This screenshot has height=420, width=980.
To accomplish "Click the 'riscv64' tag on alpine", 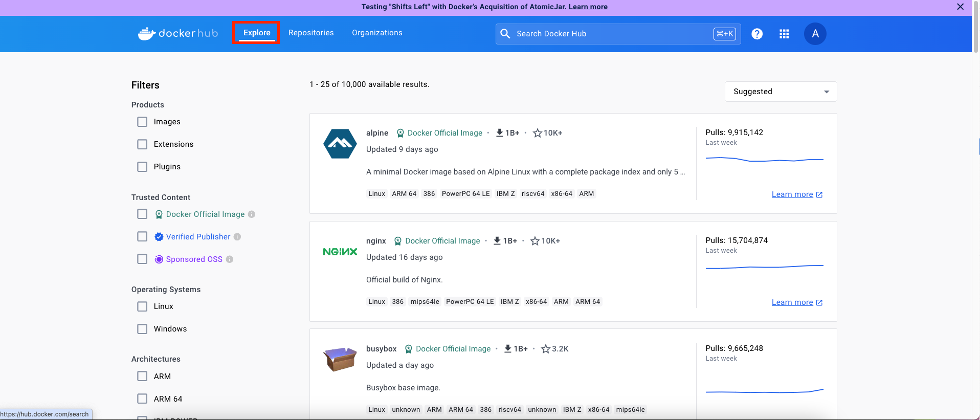I will click(533, 194).
